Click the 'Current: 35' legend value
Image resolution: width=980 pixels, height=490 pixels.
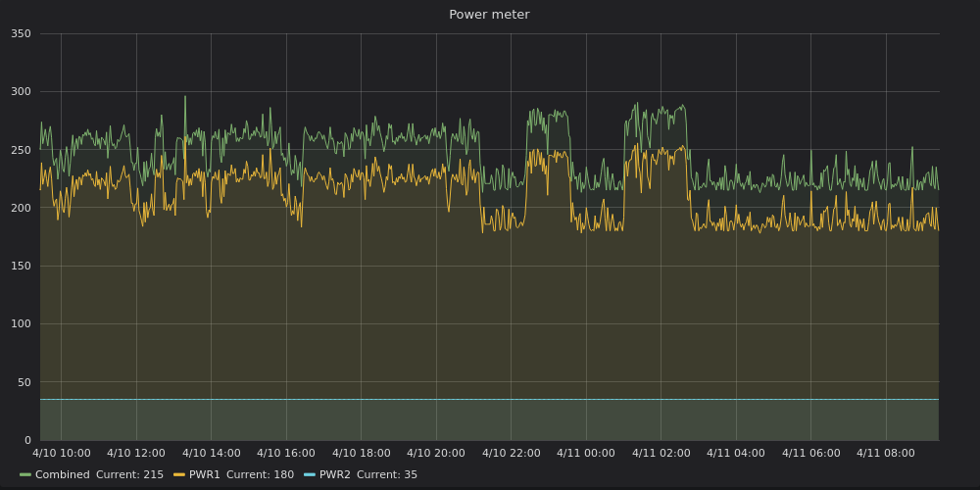(x=387, y=475)
